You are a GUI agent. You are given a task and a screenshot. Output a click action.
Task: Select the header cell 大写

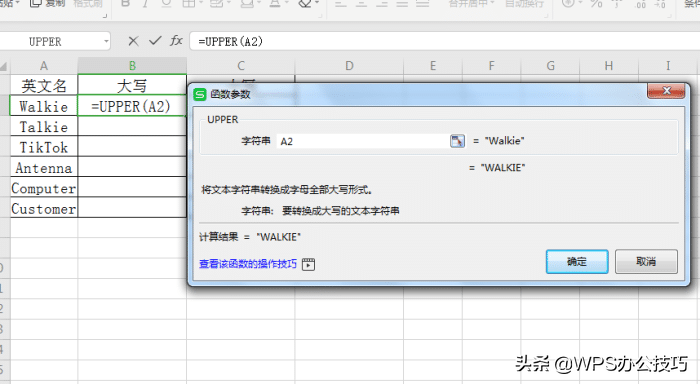[132, 85]
